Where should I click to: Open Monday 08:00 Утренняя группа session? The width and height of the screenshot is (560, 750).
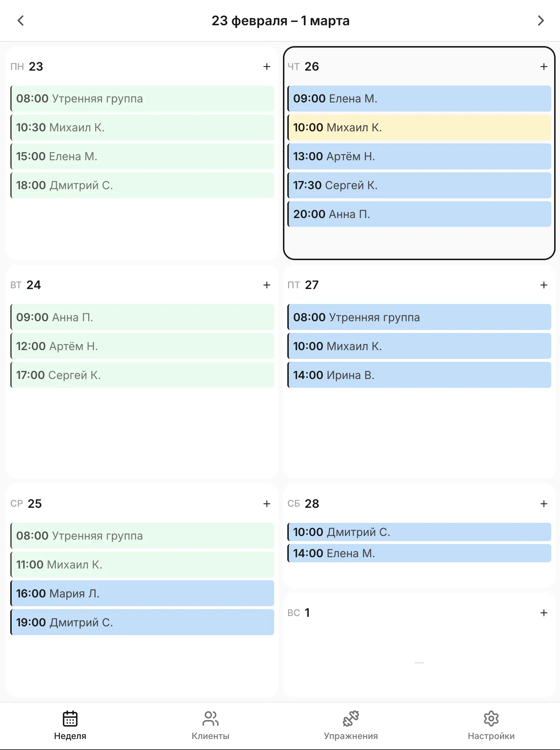[143, 98]
